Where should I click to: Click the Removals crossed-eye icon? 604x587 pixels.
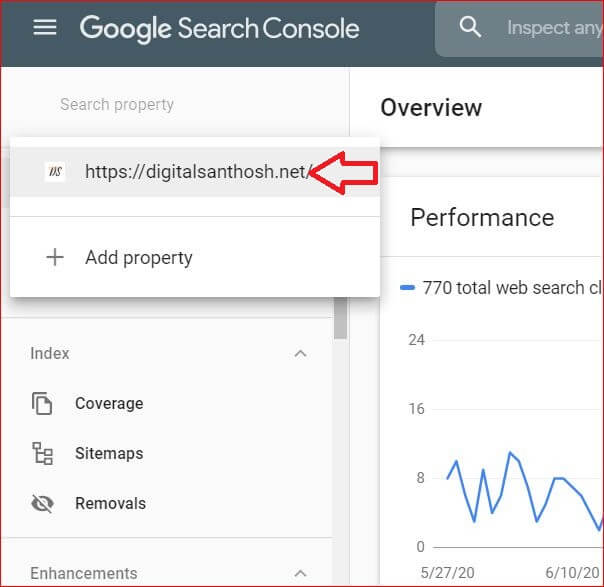tap(42, 504)
